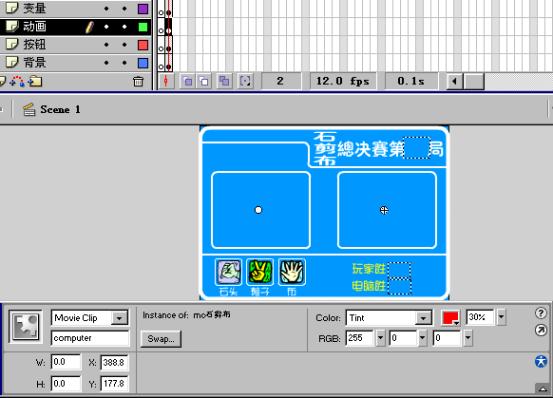This screenshot has width=553, height=398.
Task: Toggle the onion skin outlines button
Action: pyautogui.click(x=204, y=81)
